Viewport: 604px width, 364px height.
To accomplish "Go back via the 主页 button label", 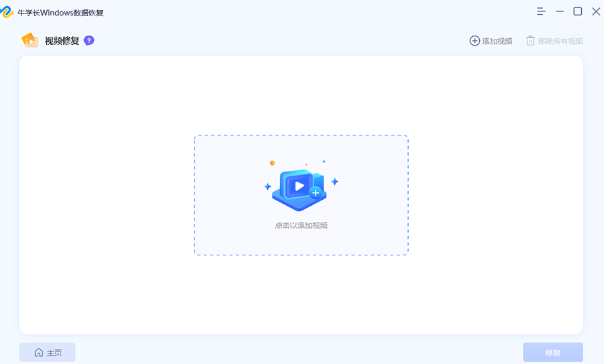I will pyautogui.click(x=54, y=353).
